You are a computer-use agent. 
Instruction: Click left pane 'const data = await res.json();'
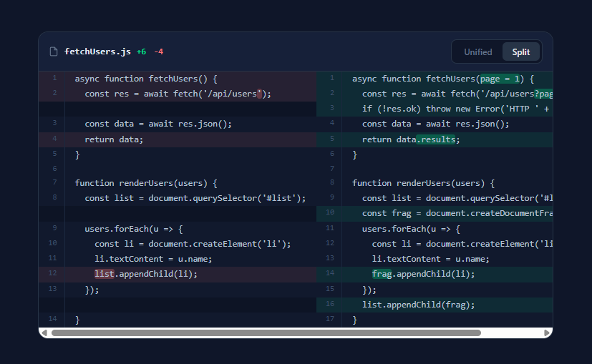(x=178, y=124)
